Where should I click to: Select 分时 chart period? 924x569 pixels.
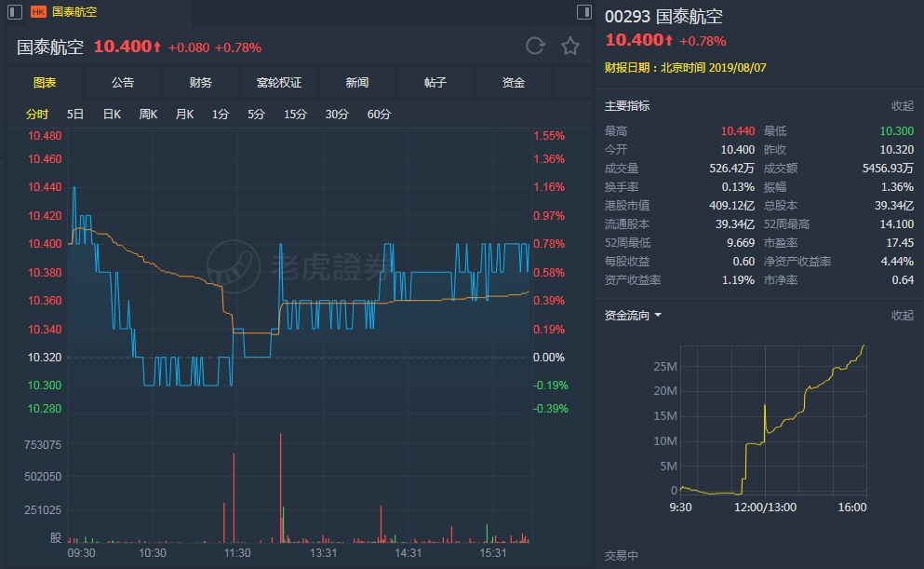coord(37,115)
